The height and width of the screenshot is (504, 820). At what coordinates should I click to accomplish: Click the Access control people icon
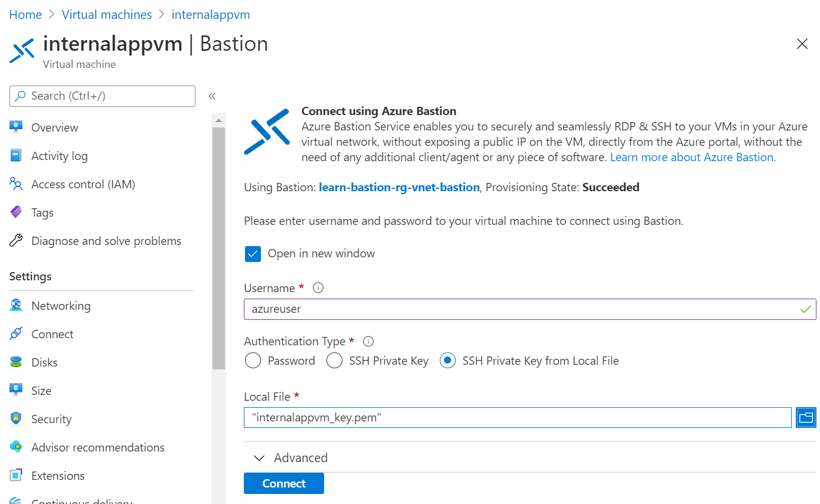16,184
